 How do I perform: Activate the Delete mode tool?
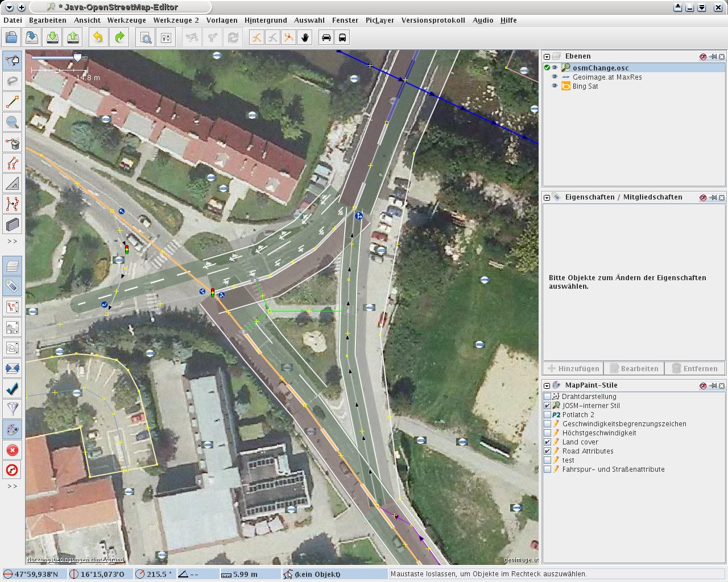tap(13, 142)
